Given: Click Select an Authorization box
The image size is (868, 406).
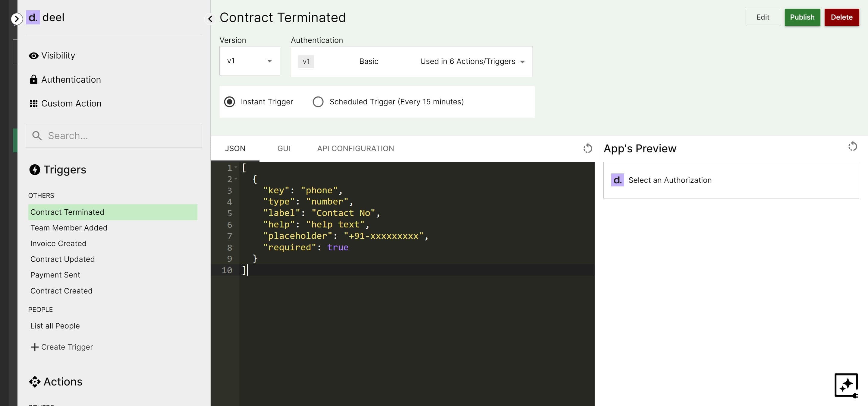Looking at the screenshot, I should click(731, 180).
